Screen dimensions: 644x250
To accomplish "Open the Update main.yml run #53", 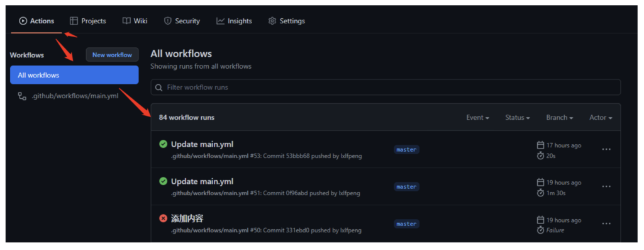I will click(x=202, y=144).
